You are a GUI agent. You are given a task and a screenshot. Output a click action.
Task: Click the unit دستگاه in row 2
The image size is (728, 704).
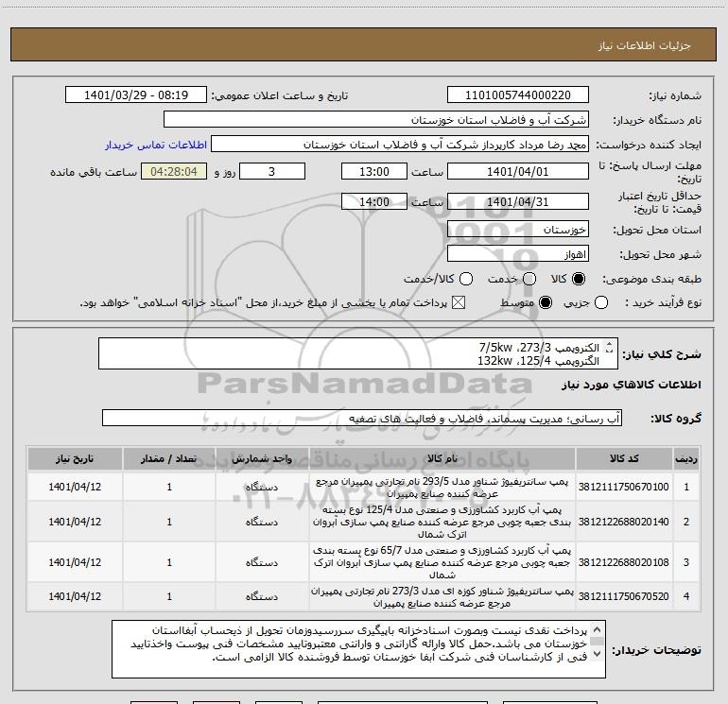point(262,522)
